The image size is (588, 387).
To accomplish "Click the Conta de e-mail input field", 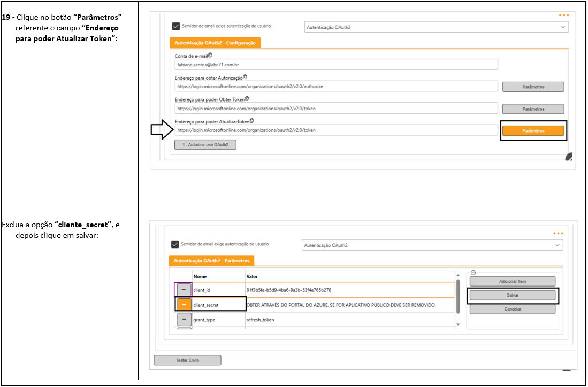I will [336, 64].
